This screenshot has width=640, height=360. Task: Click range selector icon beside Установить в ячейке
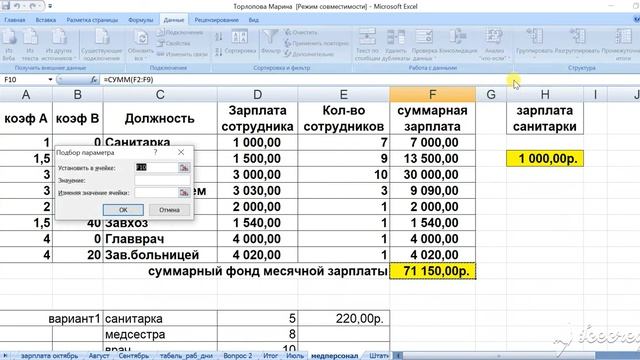(x=184, y=168)
